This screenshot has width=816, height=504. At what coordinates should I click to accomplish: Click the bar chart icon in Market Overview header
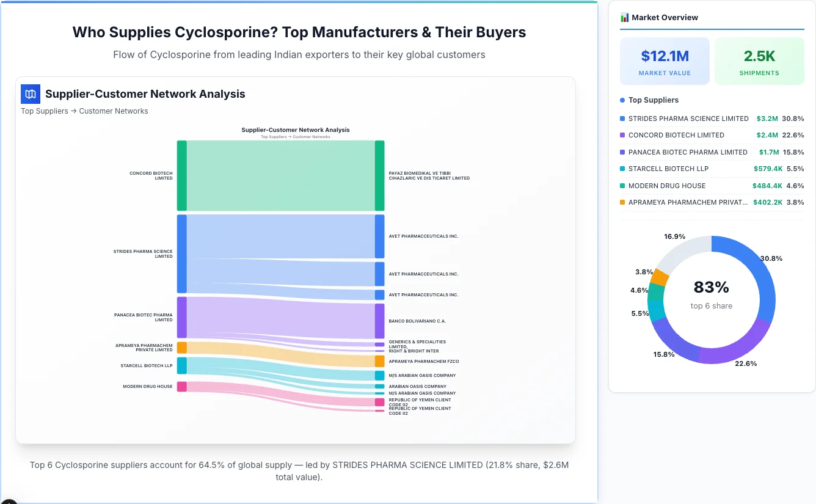click(x=624, y=17)
